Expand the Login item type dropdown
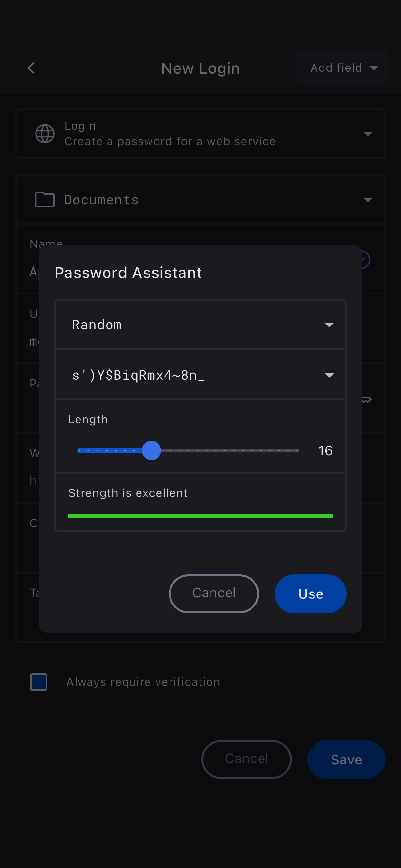This screenshot has height=868, width=401. click(x=368, y=134)
